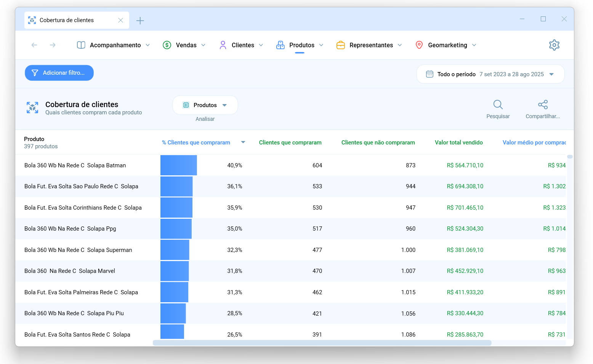Click the Geomarketing map pin icon
The height and width of the screenshot is (364, 593).
[419, 45]
